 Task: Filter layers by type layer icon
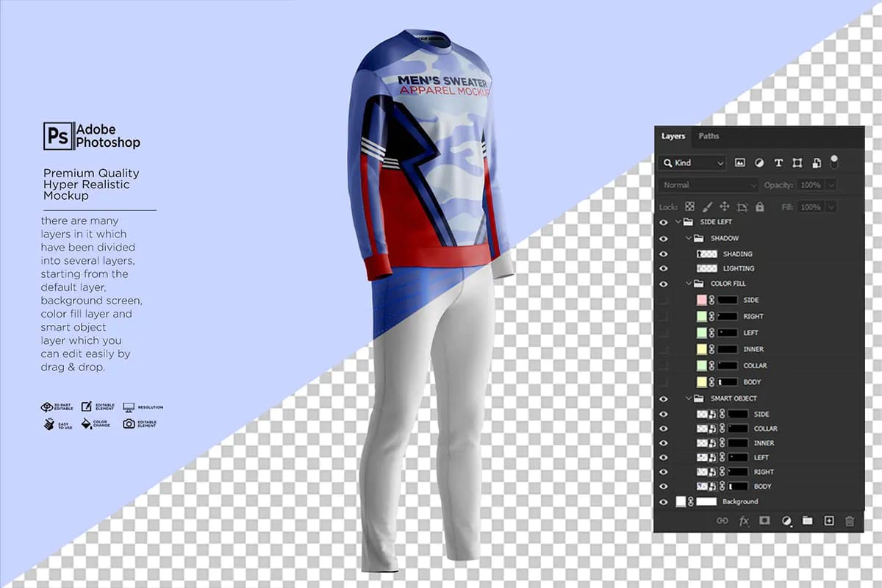click(x=778, y=162)
